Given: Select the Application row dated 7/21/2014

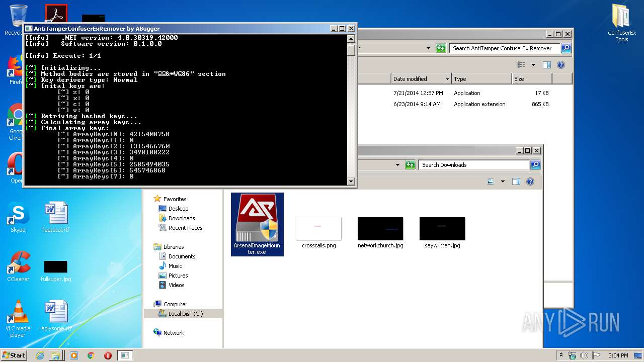Looking at the screenshot, I should [x=465, y=93].
